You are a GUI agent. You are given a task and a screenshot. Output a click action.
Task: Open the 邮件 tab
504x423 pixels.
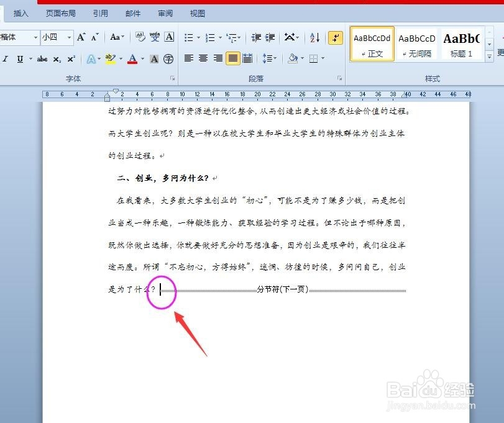(133, 14)
